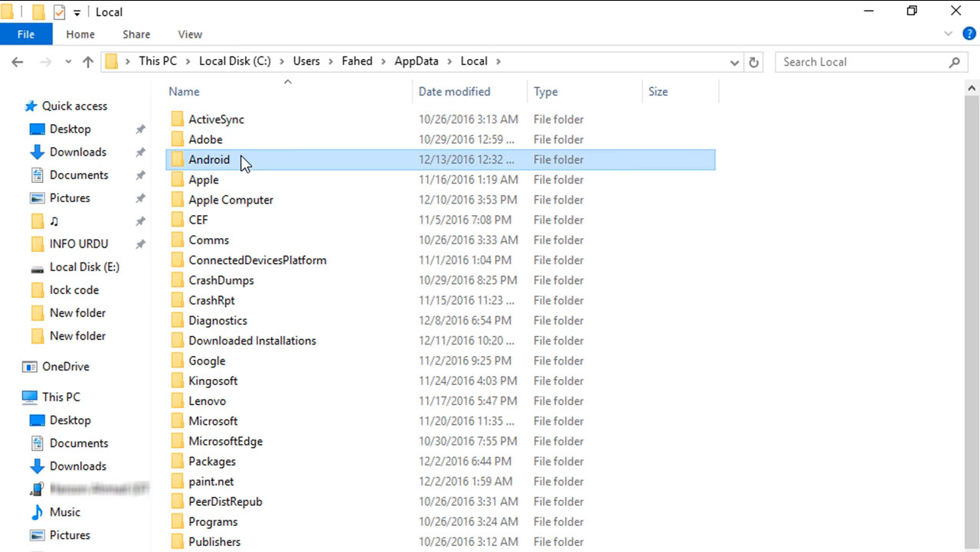
Task: Click the Lenovo folder icon
Action: pyautogui.click(x=178, y=401)
